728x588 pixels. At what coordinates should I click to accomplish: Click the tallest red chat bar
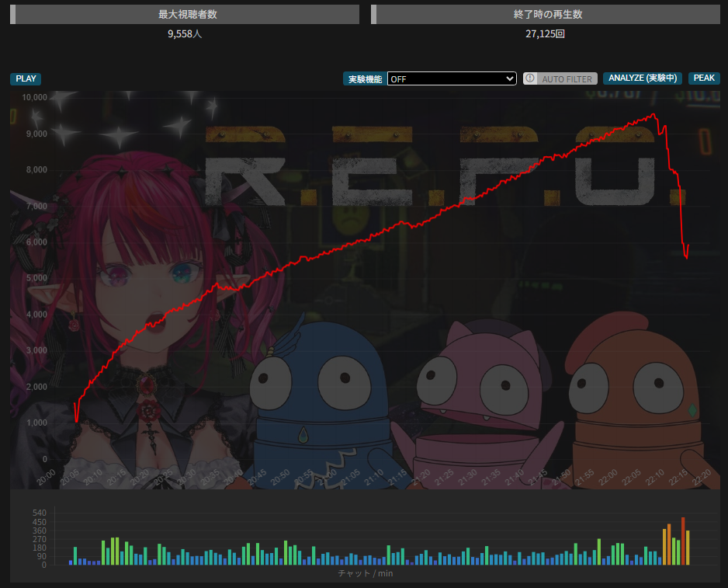tap(683, 541)
